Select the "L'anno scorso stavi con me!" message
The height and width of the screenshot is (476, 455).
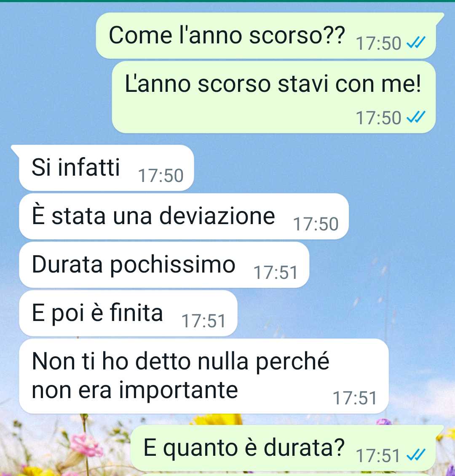click(274, 97)
